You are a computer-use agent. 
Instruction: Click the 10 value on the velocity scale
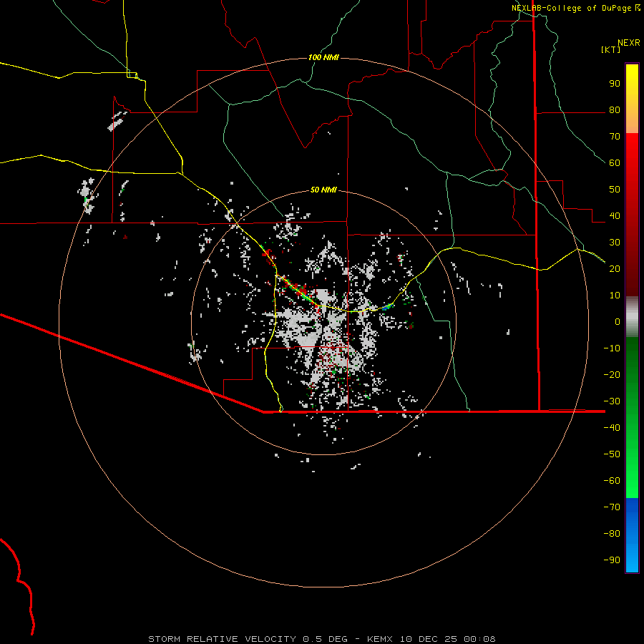[x=615, y=296]
